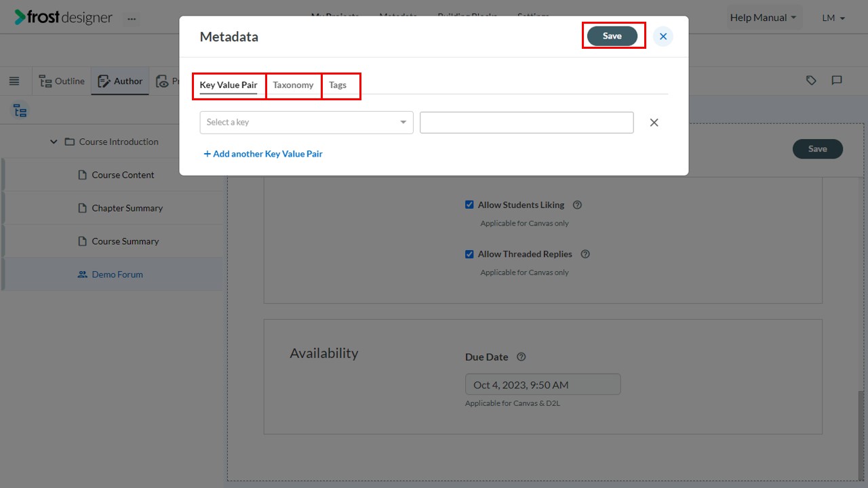868x488 pixels.
Task: Open the Chapter Summary page
Action: [x=127, y=208]
